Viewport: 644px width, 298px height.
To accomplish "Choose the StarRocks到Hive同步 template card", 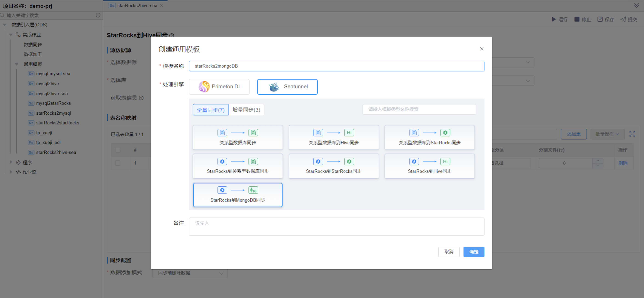I will 429,166.
